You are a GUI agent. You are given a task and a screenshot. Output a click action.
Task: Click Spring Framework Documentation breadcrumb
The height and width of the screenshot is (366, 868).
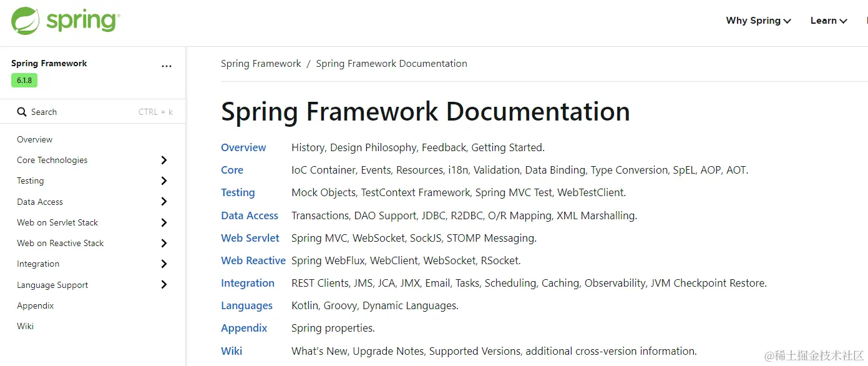[391, 64]
